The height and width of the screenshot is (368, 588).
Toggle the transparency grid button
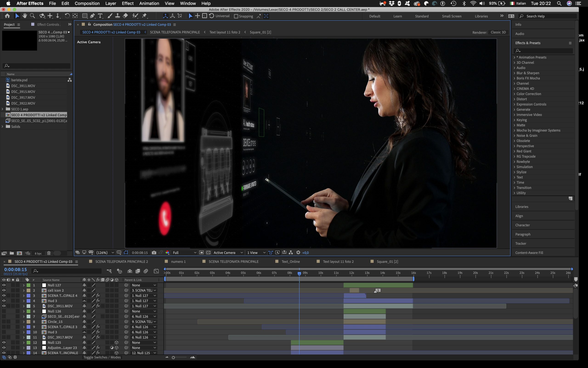(x=208, y=253)
